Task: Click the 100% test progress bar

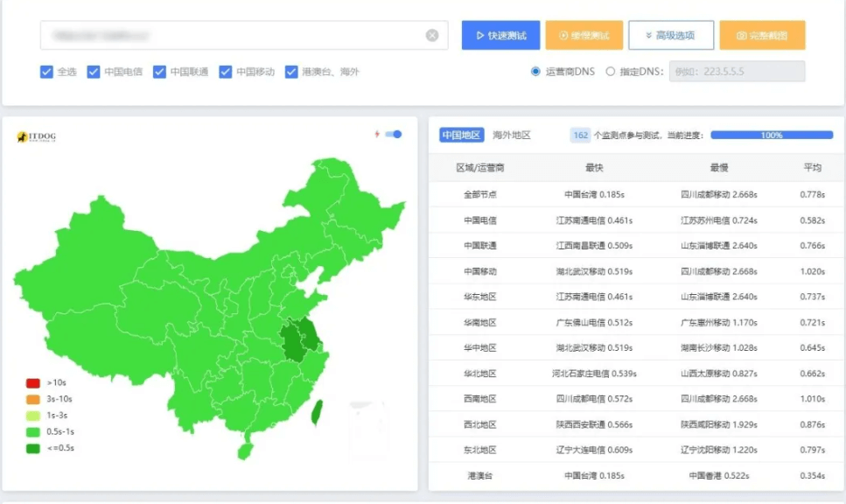Action: point(770,135)
